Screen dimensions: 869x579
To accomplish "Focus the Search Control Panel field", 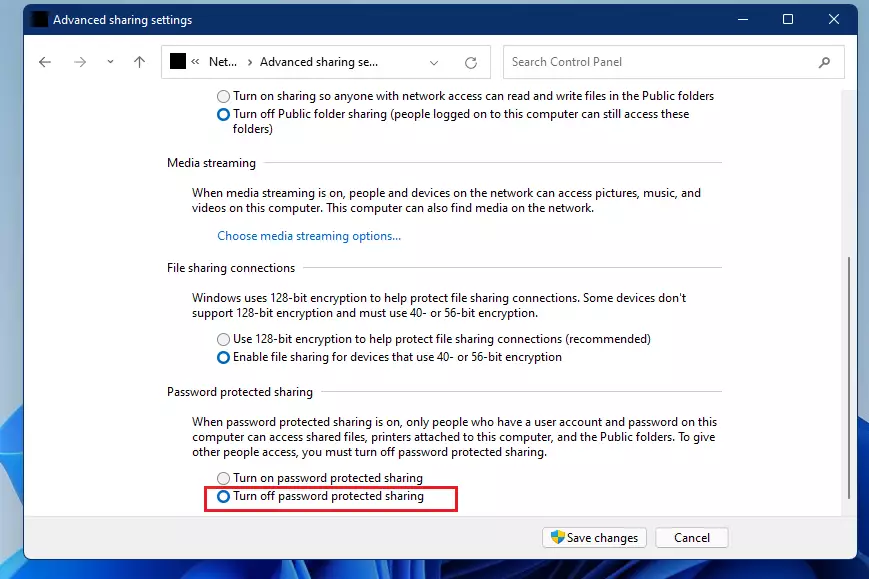I will tap(673, 62).
